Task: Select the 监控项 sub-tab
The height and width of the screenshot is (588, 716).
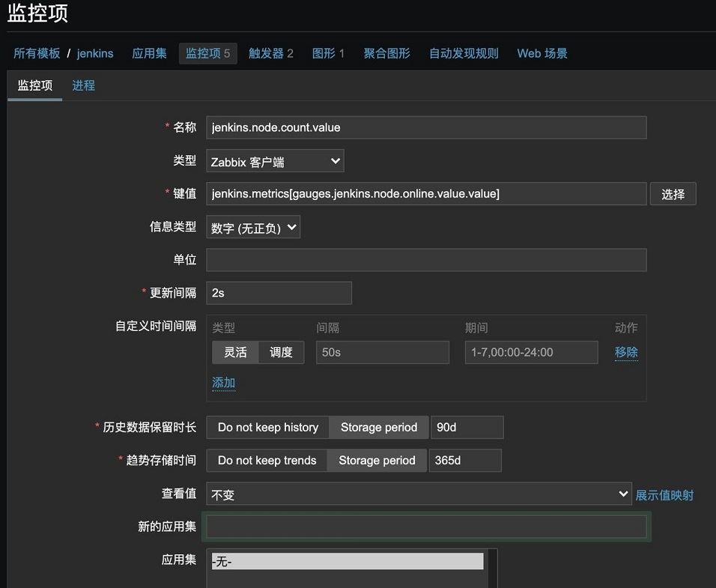Action: (x=35, y=85)
